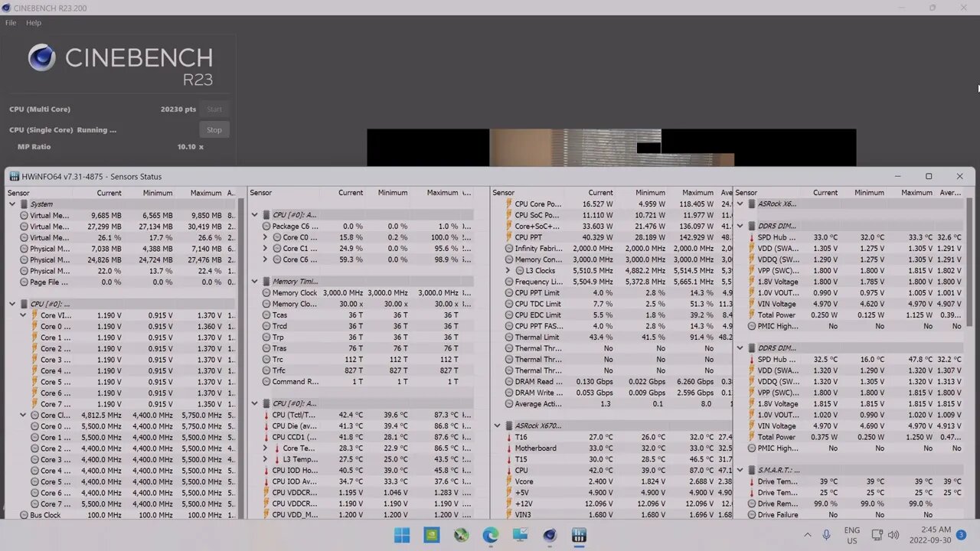Click the clock icon next to Command R... row

266,382
